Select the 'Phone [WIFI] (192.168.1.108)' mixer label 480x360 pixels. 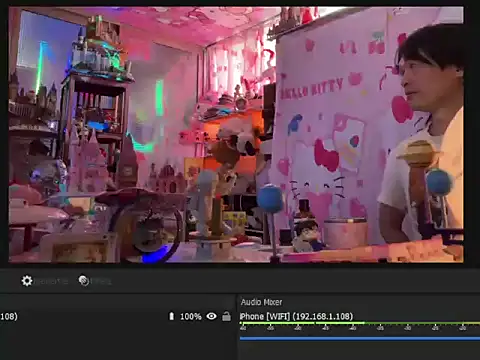tap(296, 316)
